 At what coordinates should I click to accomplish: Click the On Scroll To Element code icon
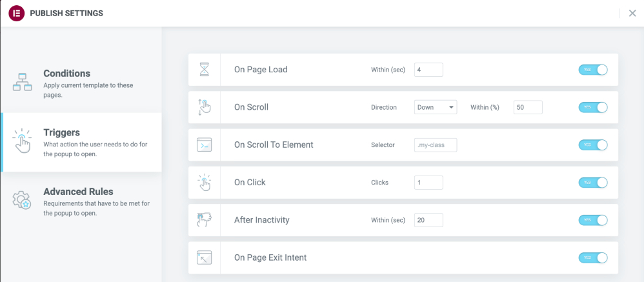[204, 145]
